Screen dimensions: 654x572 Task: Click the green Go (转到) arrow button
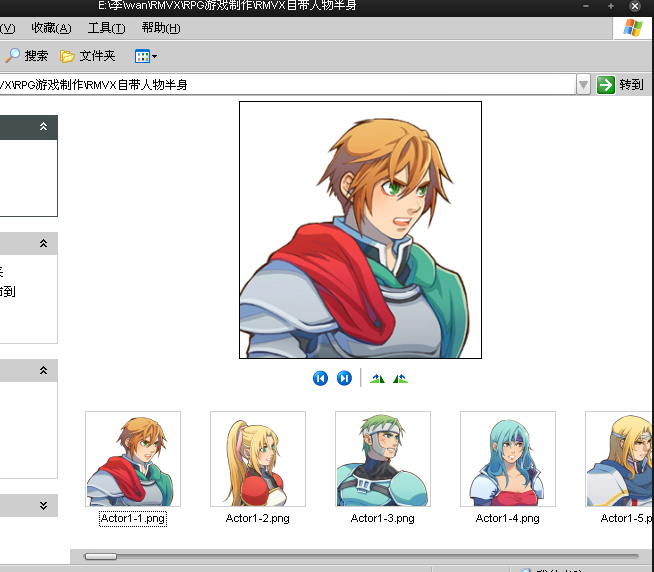606,85
